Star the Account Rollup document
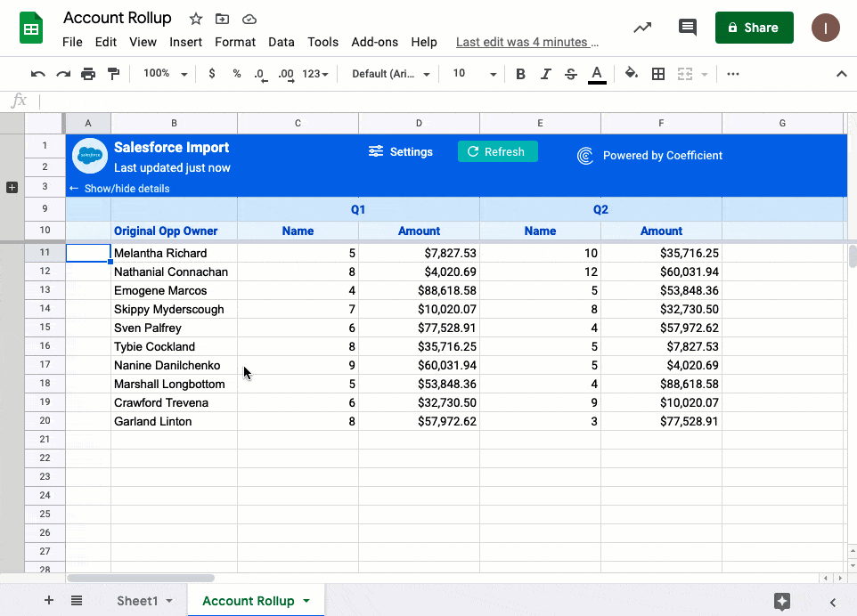Viewport: 857px width, 616px height. pyautogui.click(x=196, y=19)
